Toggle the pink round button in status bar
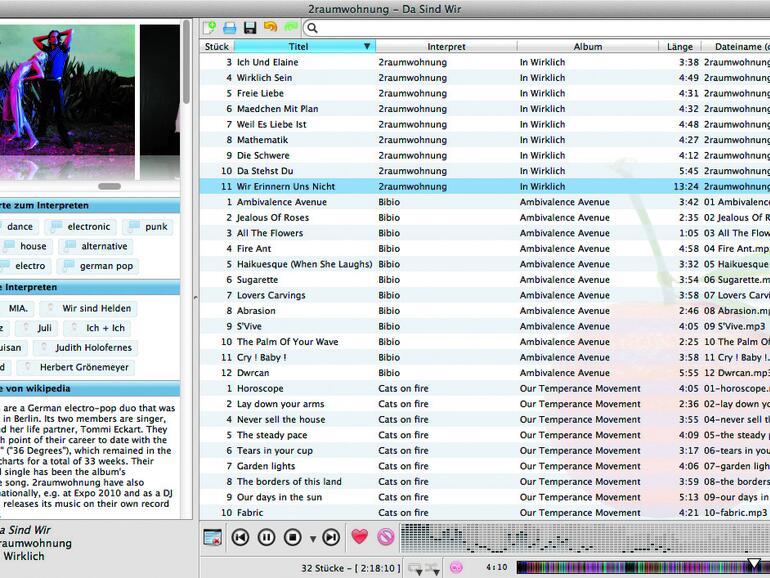The width and height of the screenshot is (770, 578). coord(456,568)
